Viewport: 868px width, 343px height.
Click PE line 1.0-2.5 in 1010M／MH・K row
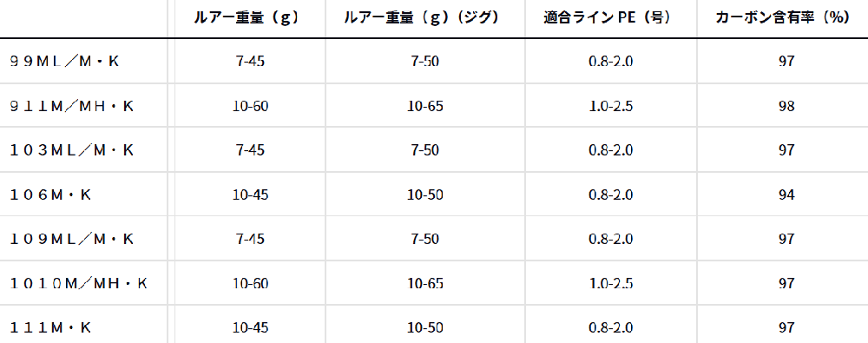click(611, 284)
